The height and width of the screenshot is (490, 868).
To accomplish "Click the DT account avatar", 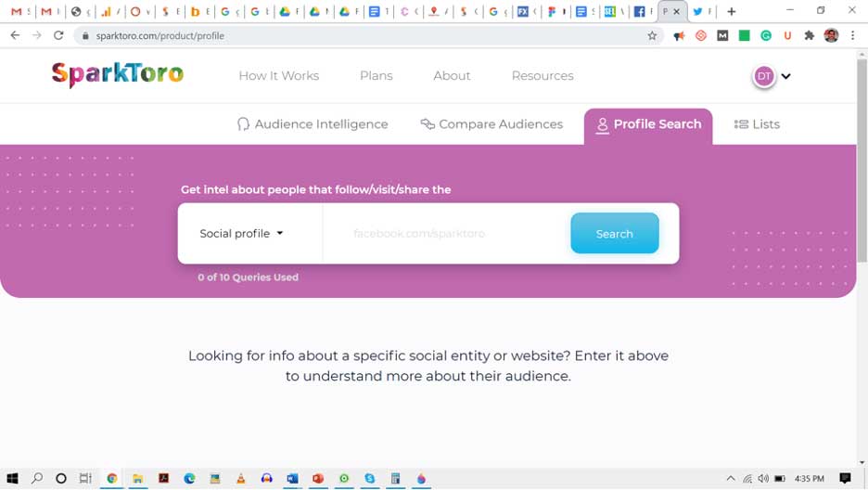I will 764,76.
